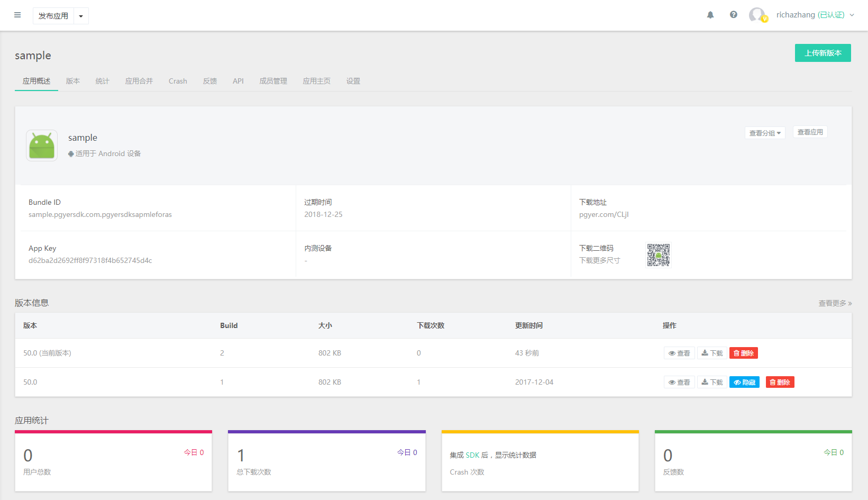Click the 上传新版本 button
Viewport: 868px width, 500px height.
tap(823, 53)
